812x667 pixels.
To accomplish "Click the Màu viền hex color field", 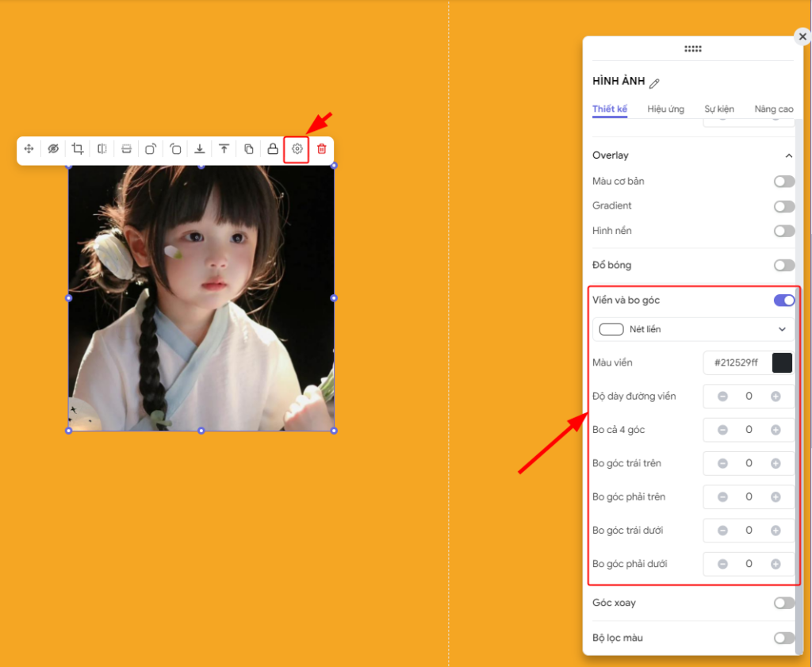I will 736,362.
